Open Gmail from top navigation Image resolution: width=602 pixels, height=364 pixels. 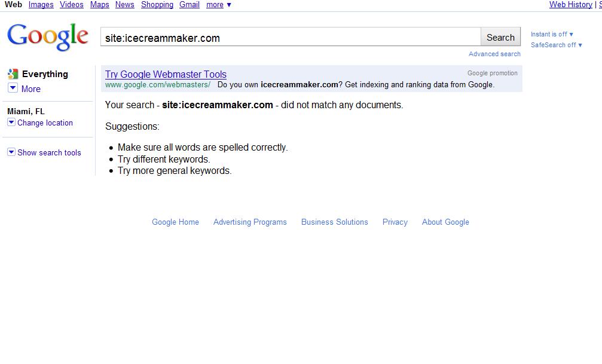(x=190, y=5)
